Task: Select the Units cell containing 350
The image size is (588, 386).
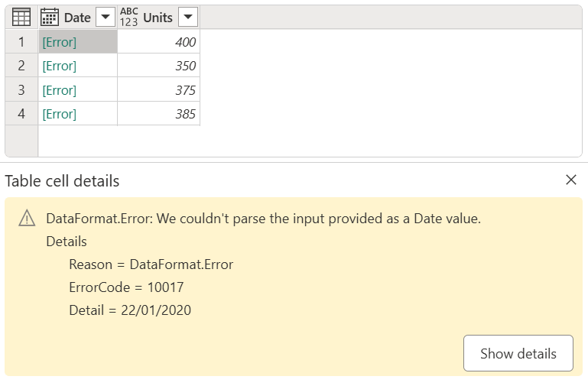Action: click(159, 66)
